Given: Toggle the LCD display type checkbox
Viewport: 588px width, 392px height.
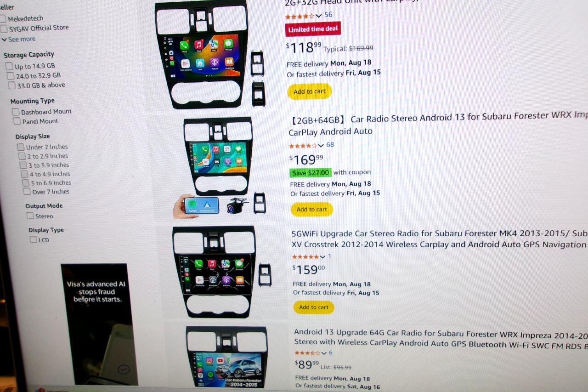Looking at the screenshot, I should (33, 239).
